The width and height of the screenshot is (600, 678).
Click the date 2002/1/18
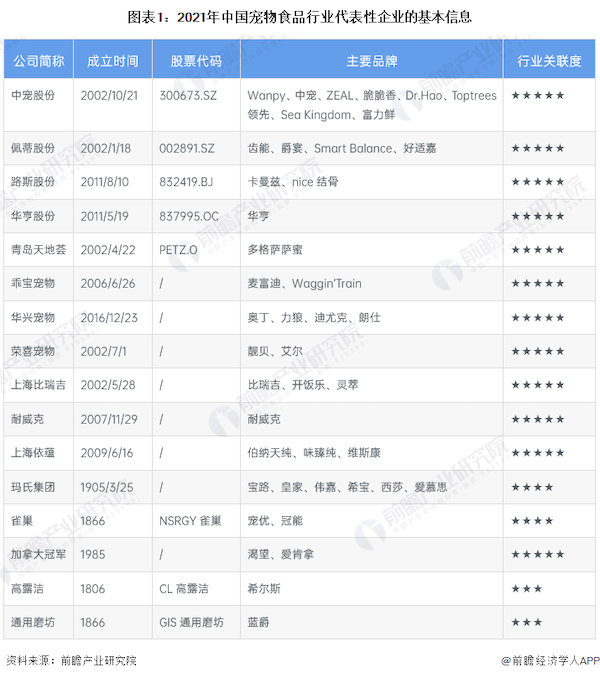(x=105, y=148)
